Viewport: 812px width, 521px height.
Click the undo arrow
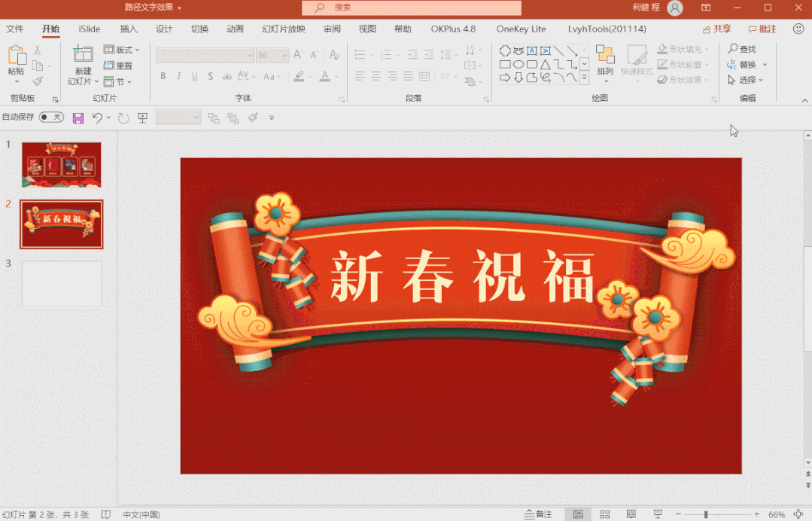click(97, 117)
